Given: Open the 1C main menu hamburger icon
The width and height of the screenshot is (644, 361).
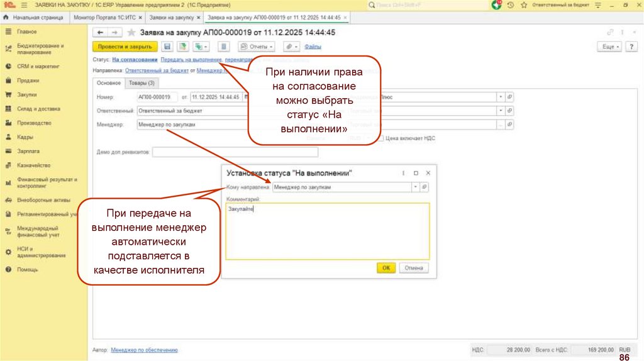Looking at the screenshot, I should point(24,5).
